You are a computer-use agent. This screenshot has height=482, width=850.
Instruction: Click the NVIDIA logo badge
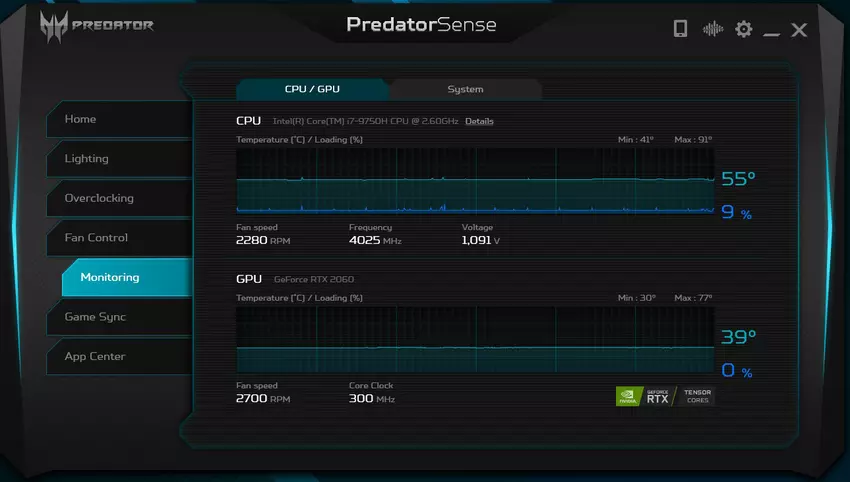(629, 396)
